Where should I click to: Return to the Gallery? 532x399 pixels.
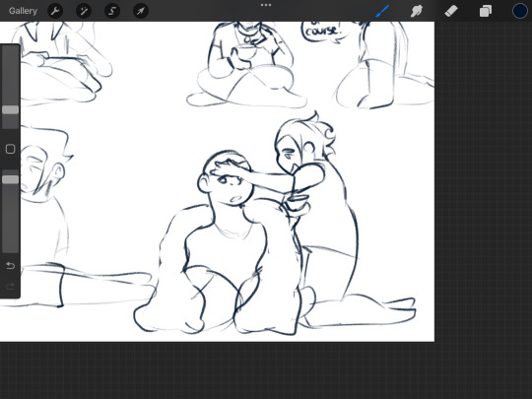click(x=23, y=11)
